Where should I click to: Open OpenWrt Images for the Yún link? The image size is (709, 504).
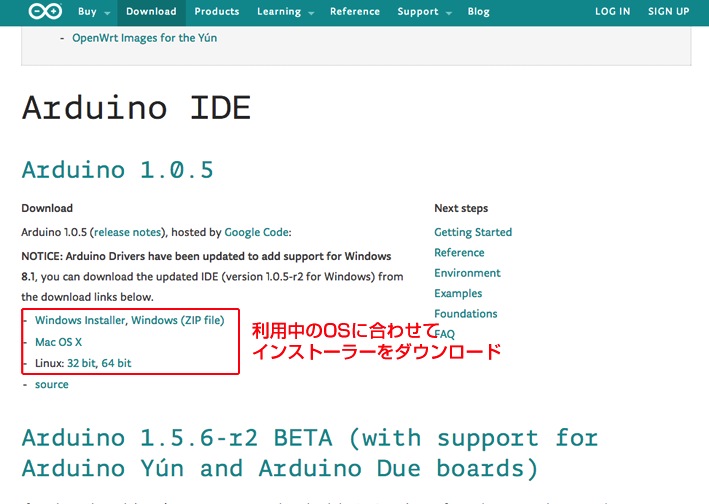pos(145,38)
